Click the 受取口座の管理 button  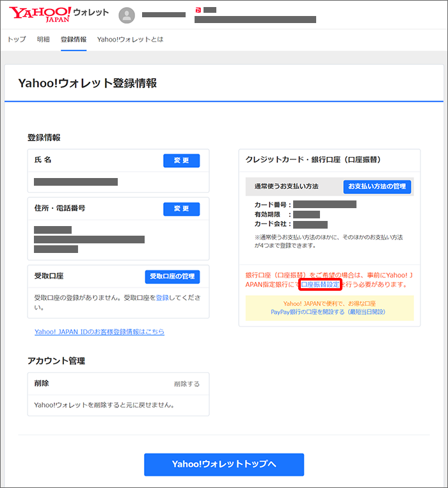172,277
